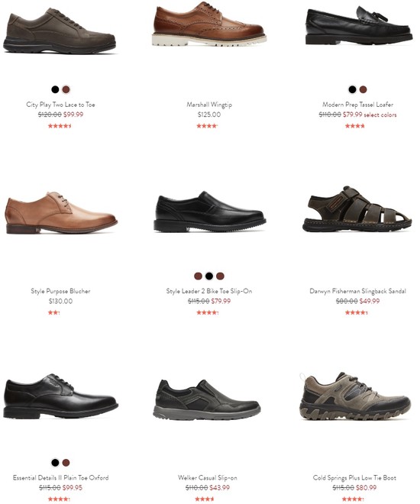This screenshot has height=504, width=420.
Task: Open City Play Two Lace to Toe link
Action: coord(61,105)
